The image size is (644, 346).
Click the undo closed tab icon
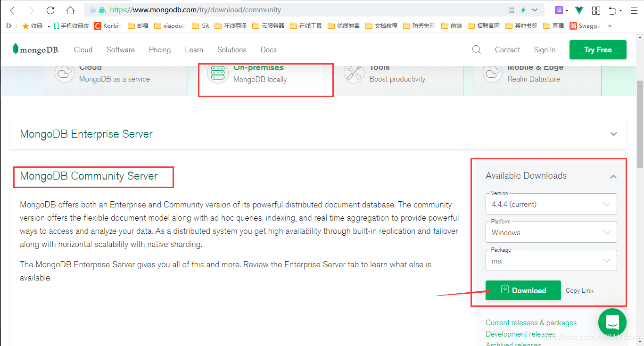(x=612, y=10)
